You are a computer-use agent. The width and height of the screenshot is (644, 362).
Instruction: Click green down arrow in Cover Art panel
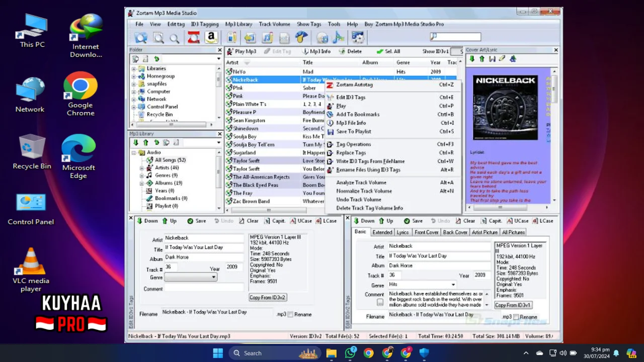(x=472, y=59)
